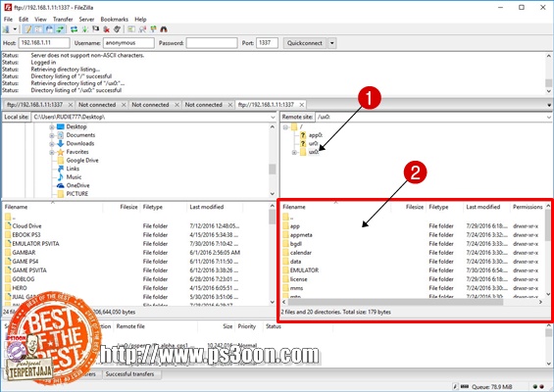The height and width of the screenshot is (392, 554).
Task: Open the Server menu
Action: click(x=86, y=19)
